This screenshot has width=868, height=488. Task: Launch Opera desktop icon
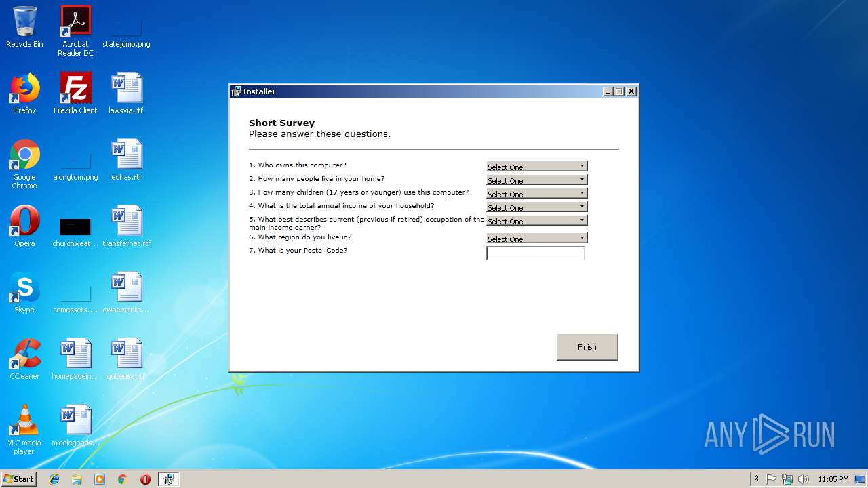24,226
